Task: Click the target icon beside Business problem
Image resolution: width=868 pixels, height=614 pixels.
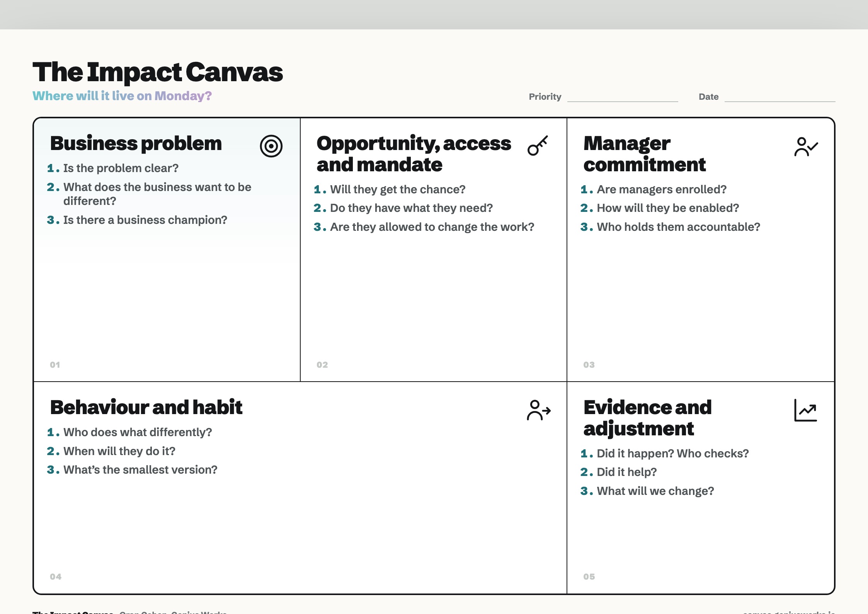Action: point(271,146)
